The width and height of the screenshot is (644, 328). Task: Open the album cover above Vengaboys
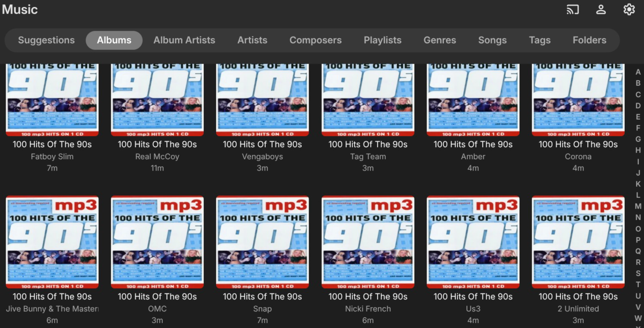(x=262, y=100)
